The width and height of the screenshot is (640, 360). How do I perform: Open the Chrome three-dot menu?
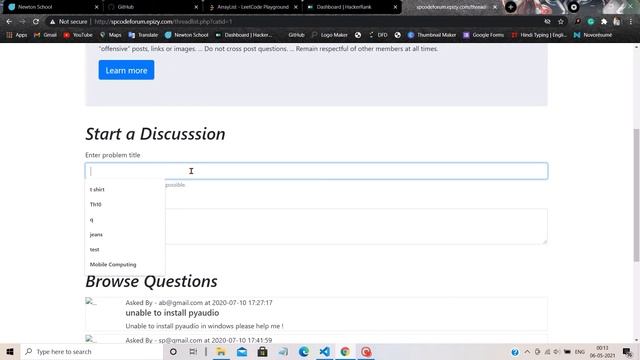(631, 22)
